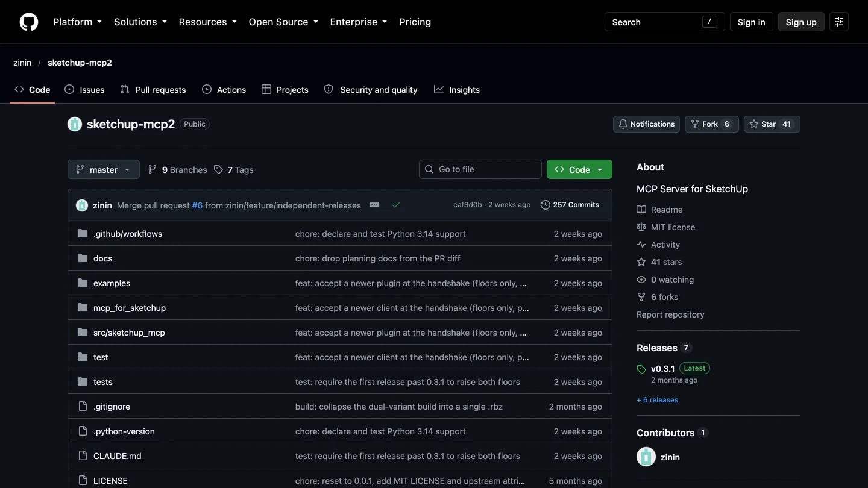Switch to the Pull requests tab
The width and height of the screenshot is (868, 488).
click(x=153, y=90)
